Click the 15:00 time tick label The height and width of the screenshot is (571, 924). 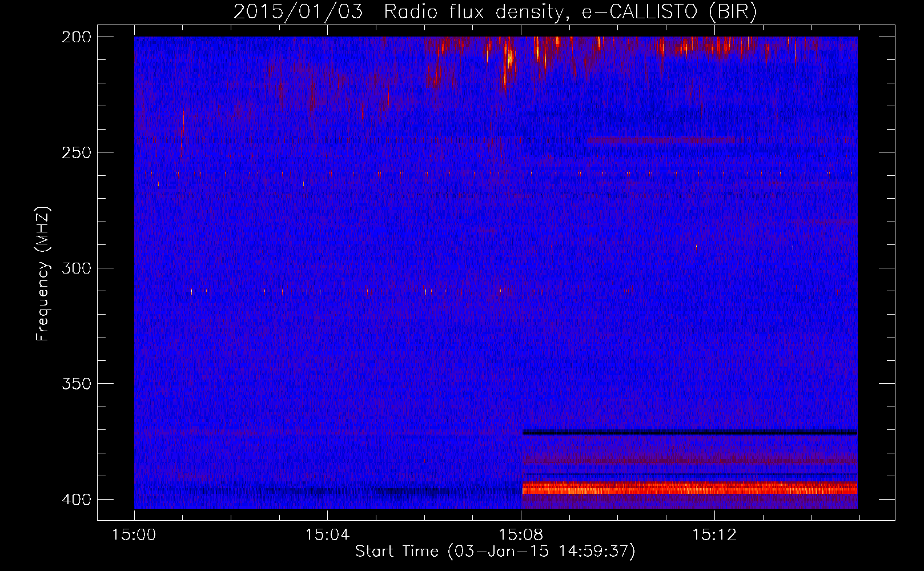click(x=134, y=535)
